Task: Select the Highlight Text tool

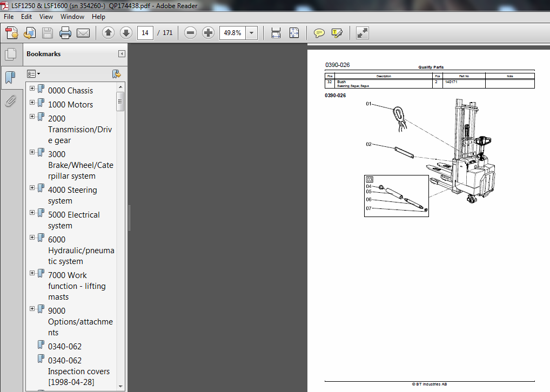Action: (337, 33)
